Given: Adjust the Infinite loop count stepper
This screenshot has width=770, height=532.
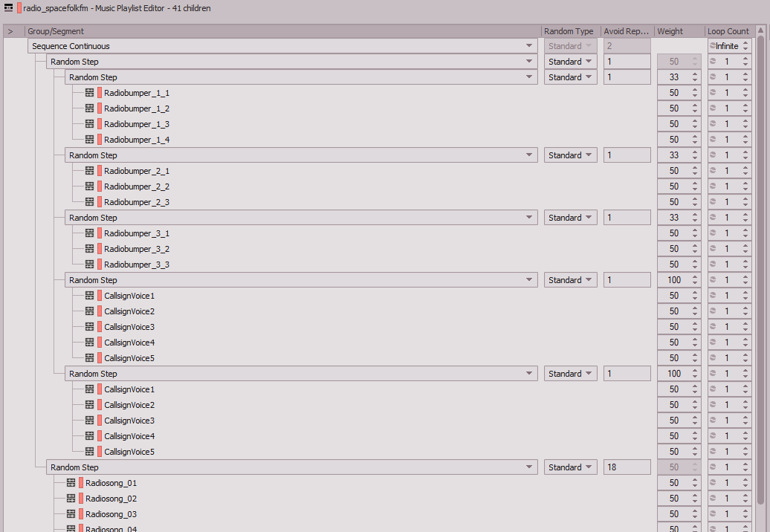Looking at the screenshot, I should point(745,45).
